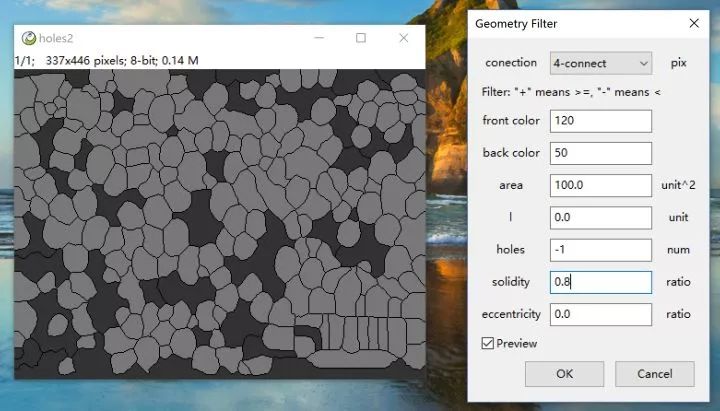Click the 'Filter: "+" means >=' hint text
This screenshot has width=720, height=411.
571,92
